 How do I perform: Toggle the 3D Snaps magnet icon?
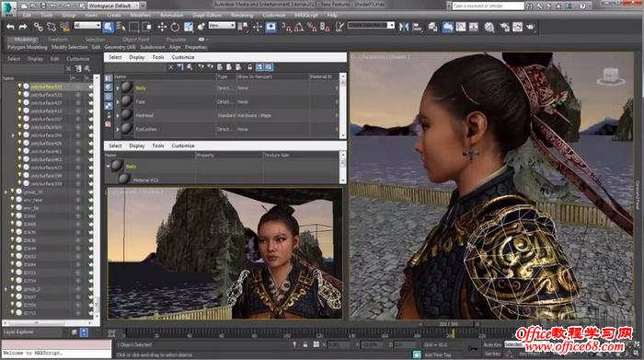pyautogui.click(x=286, y=27)
